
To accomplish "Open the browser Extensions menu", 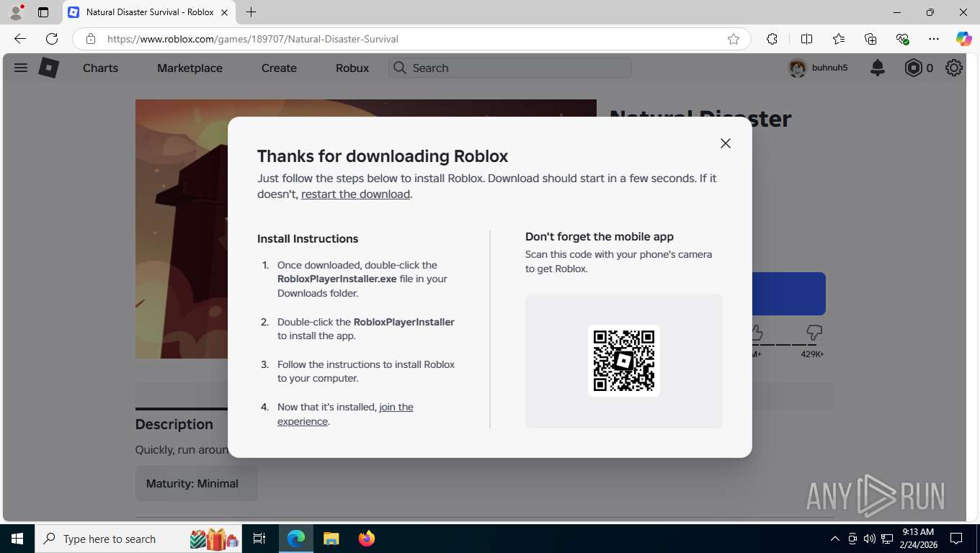I will 772,39.
